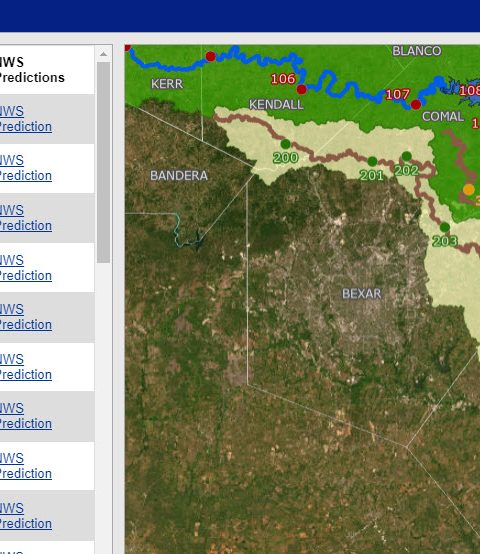Click the BANDERA county label on map

click(x=179, y=176)
